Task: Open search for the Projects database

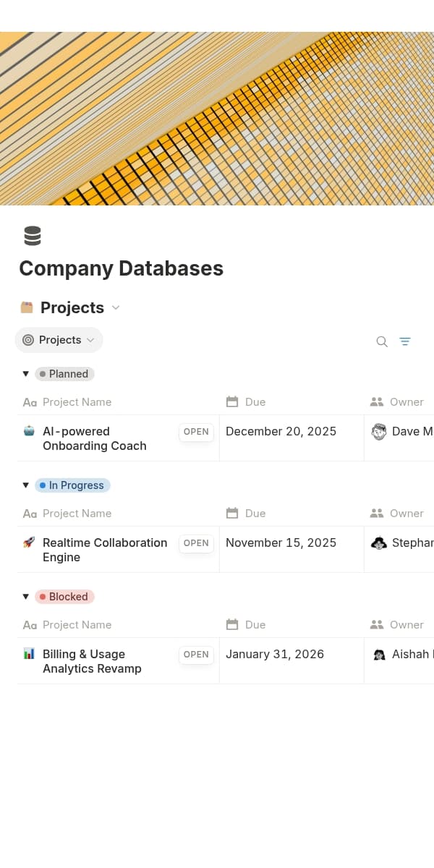Action: (381, 341)
